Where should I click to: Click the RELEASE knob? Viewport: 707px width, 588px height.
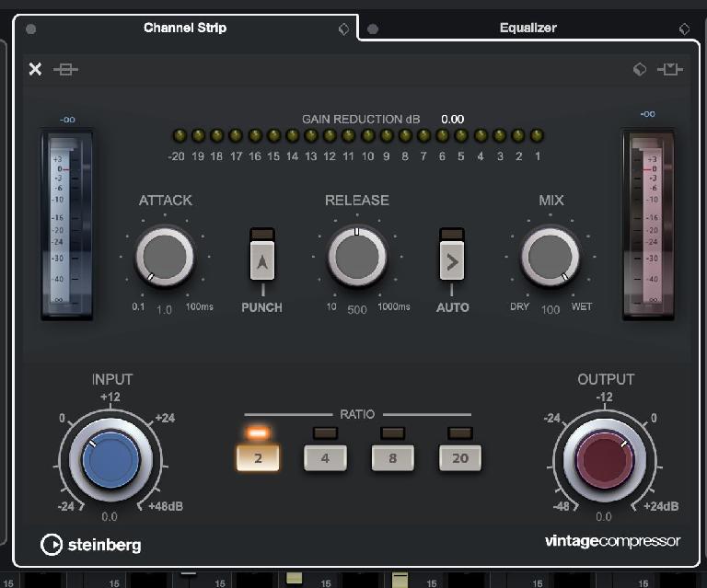coord(357,257)
